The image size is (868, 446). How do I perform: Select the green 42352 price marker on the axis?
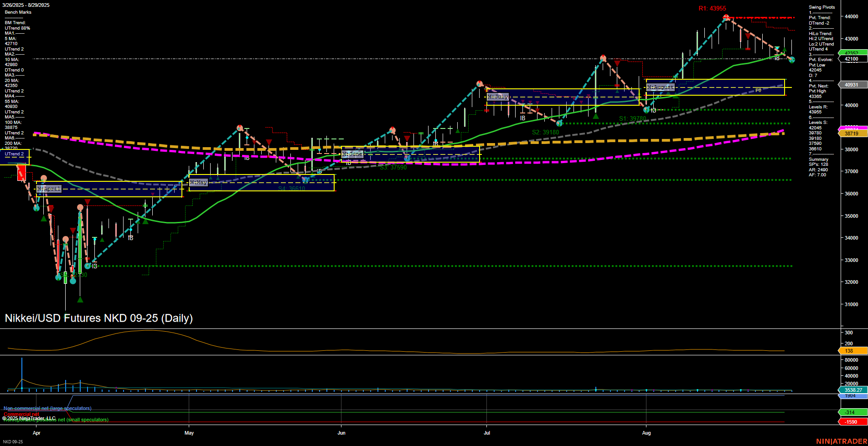pyautogui.click(x=851, y=53)
